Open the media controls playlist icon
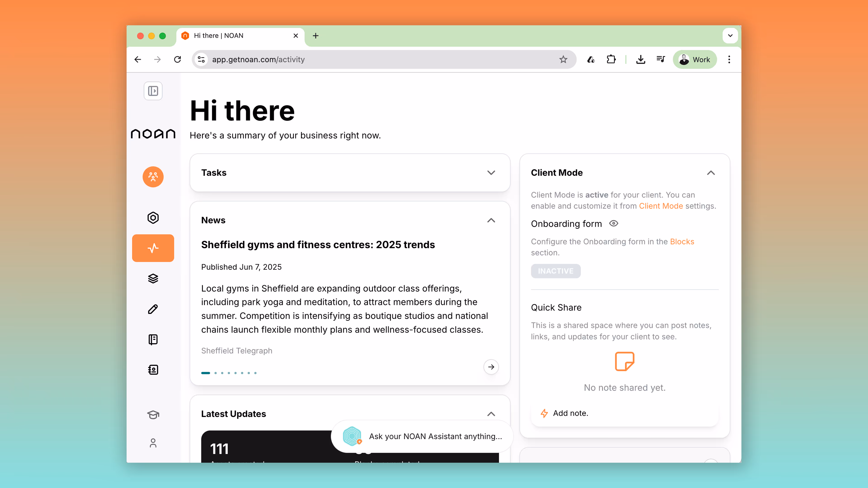868x488 pixels. click(x=661, y=60)
